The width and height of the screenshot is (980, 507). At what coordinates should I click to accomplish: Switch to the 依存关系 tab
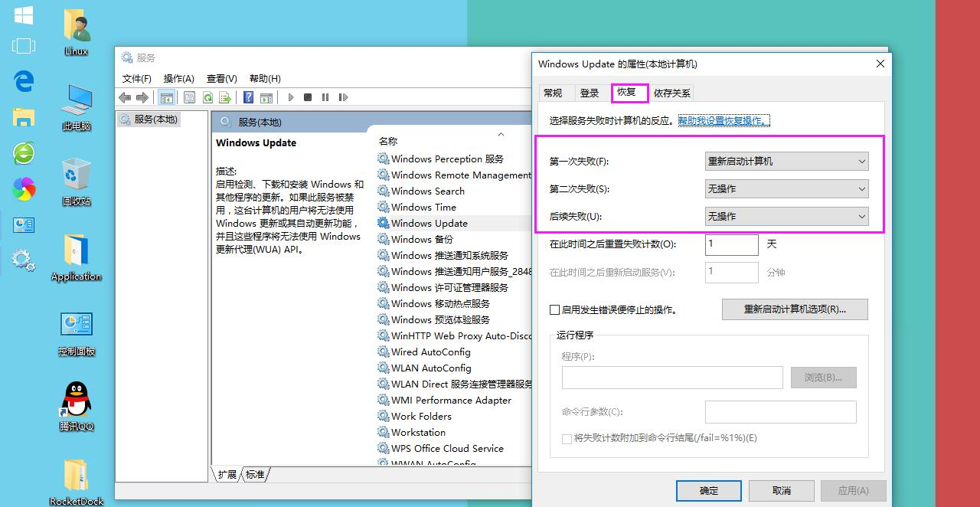(x=672, y=93)
